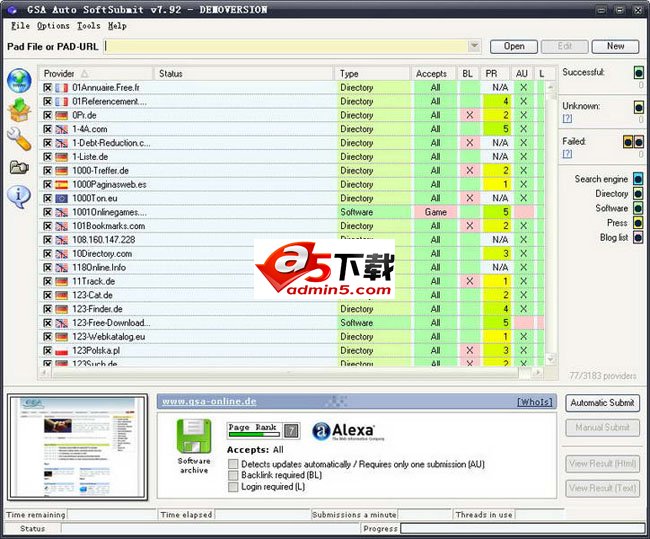Sort by the Type column header
The image size is (650, 539).
(x=372, y=74)
